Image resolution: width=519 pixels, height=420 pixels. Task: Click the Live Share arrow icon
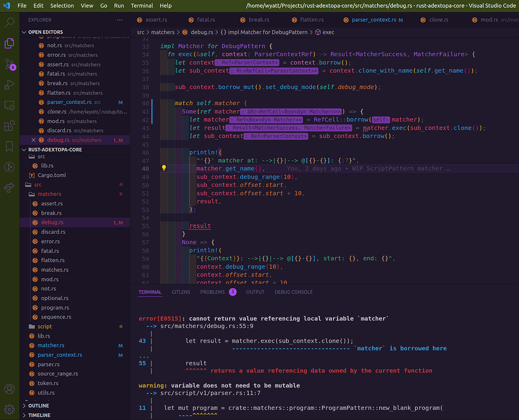coord(9,188)
